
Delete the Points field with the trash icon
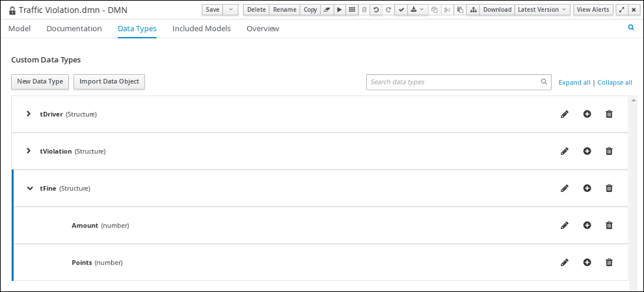tap(609, 263)
